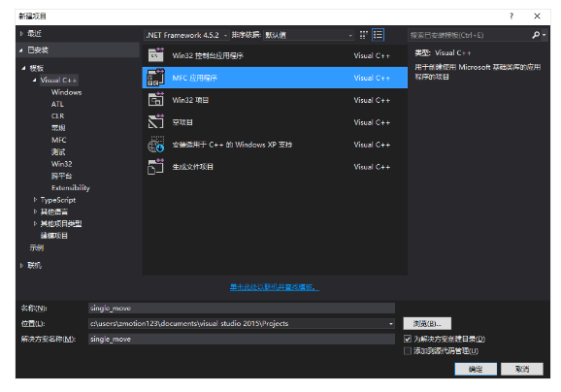Select the Win32 category in tree
561x392 pixels.
click(x=62, y=164)
